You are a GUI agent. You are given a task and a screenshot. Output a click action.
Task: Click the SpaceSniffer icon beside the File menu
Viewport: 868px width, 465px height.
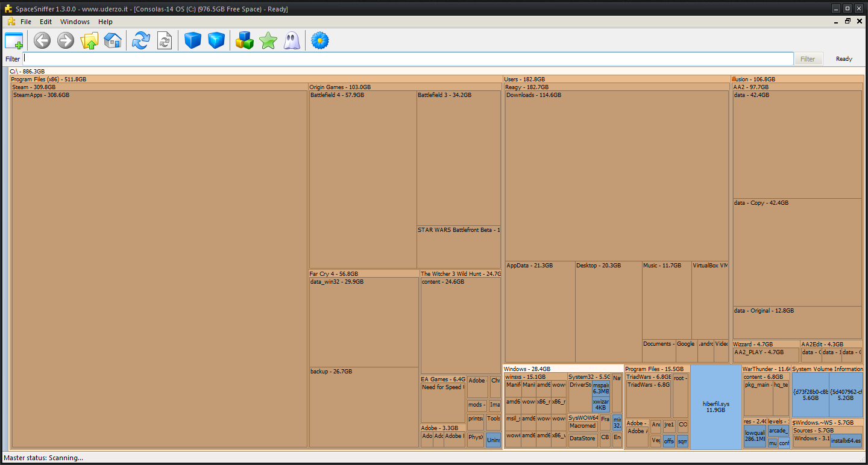[11, 22]
